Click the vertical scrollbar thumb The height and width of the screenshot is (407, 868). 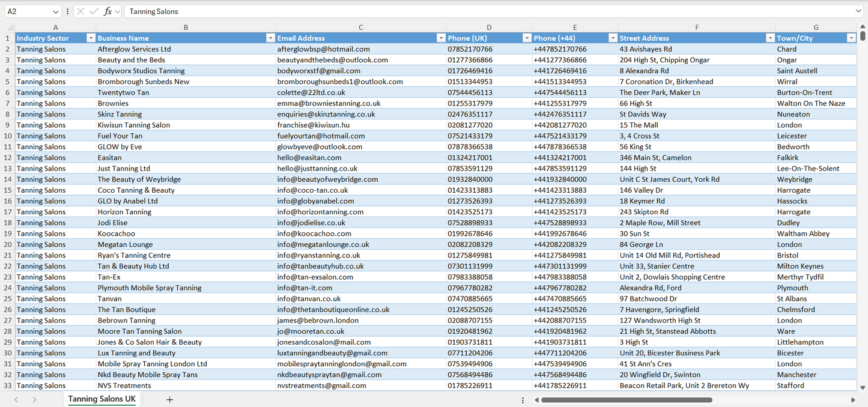863,36
